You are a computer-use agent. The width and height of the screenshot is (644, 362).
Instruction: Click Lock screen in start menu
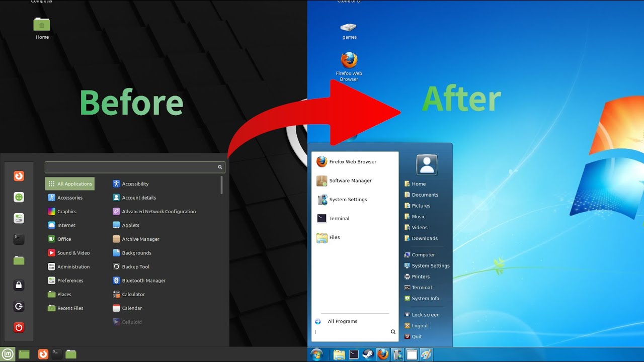[x=422, y=315]
